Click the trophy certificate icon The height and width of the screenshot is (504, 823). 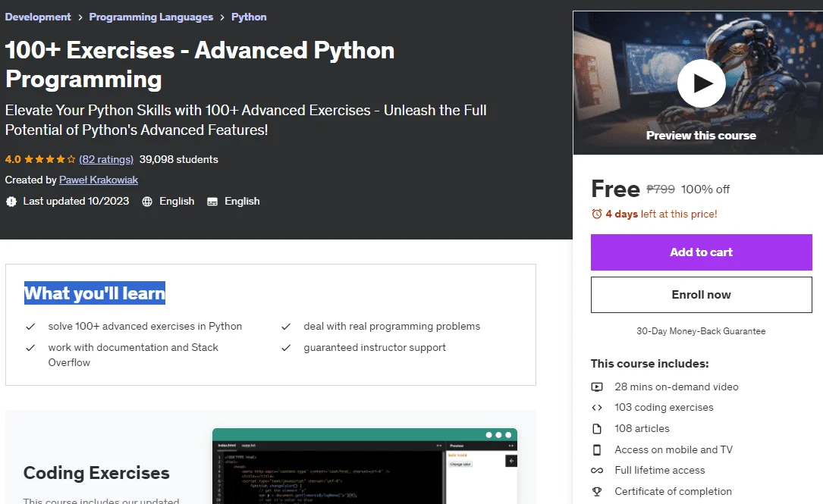597,491
